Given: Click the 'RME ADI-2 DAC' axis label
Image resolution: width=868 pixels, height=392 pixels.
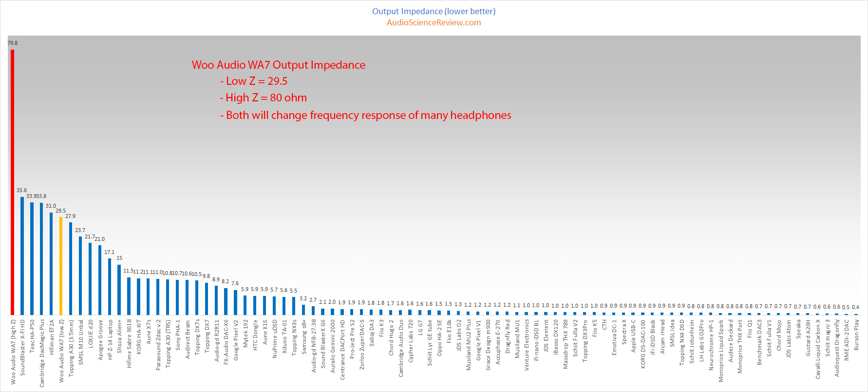Looking at the screenshot, I should [847, 340].
